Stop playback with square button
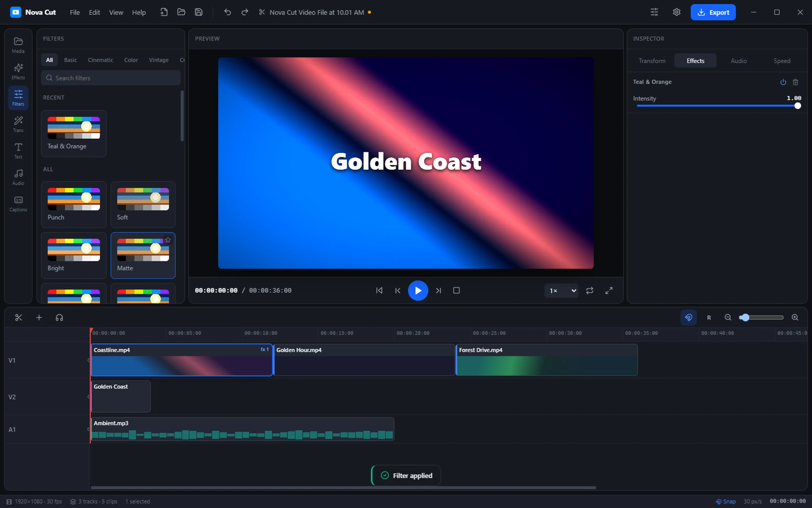Image resolution: width=812 pixels, height=508 pixels. [x=456, y=291]
